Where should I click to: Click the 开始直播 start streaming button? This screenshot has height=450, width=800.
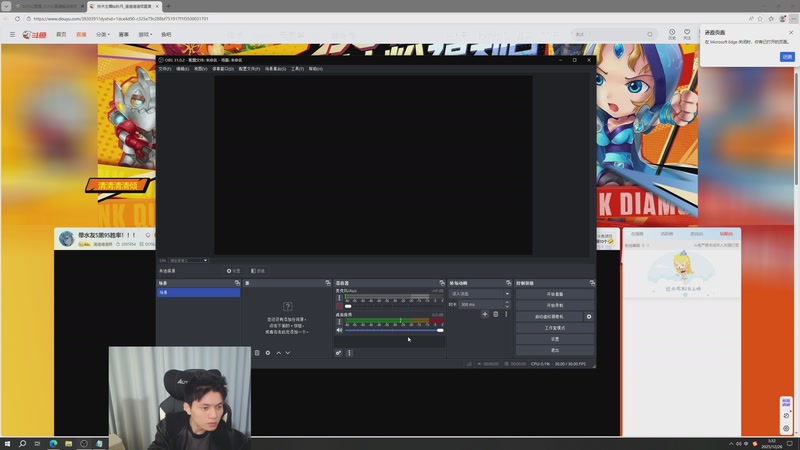coord(555,294)
